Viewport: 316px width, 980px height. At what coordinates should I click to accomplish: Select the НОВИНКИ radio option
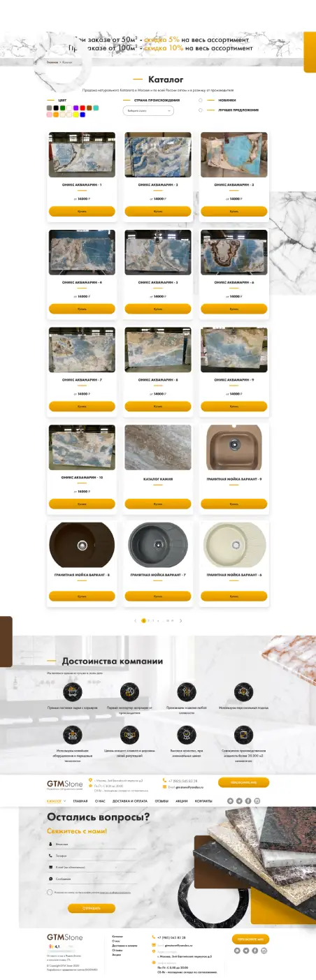tap(201, 100)
